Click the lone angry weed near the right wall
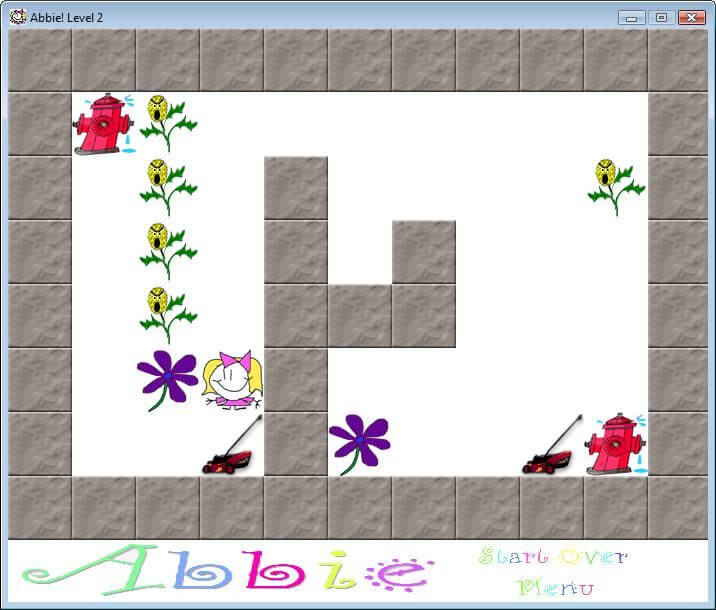Viewport: 716px width, 610px height. point(616,187)
